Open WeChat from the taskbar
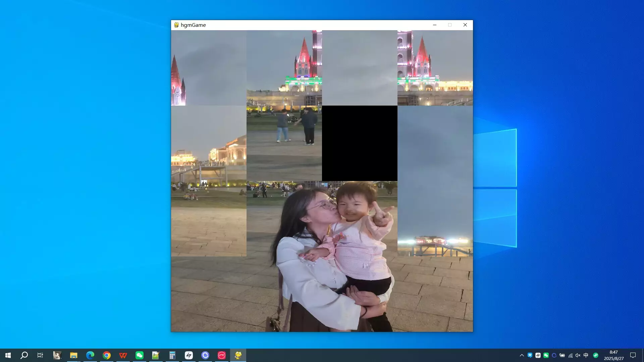 140,355
